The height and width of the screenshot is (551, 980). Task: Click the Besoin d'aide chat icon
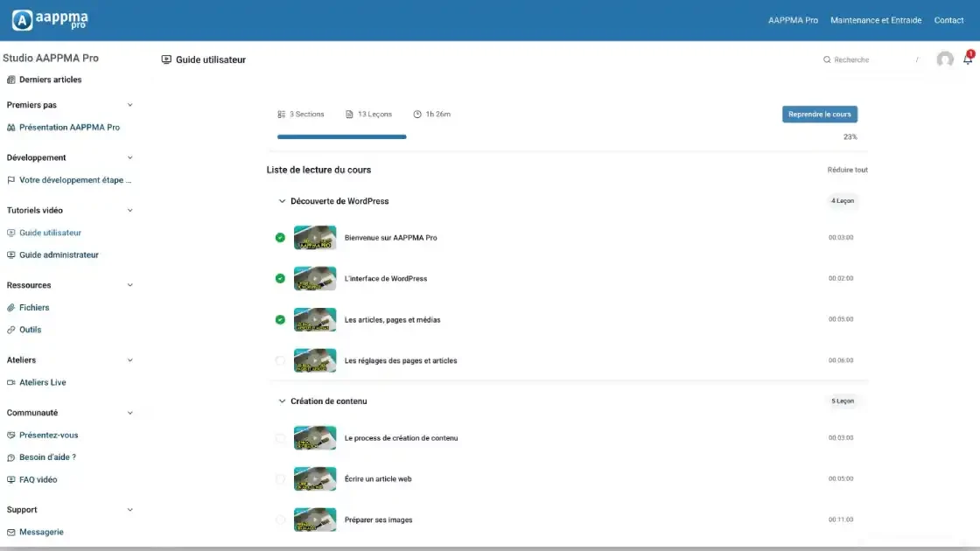pyautogui.click(x=10, y=457)
